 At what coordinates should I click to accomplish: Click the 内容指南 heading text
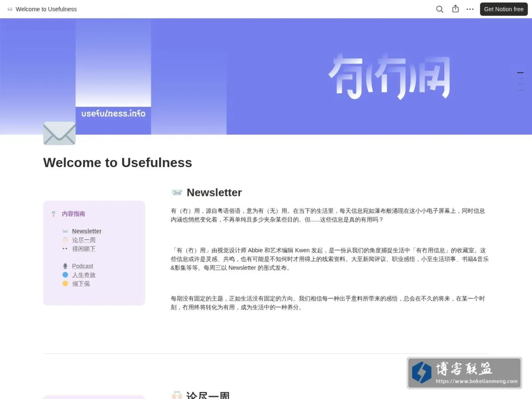tap(74, 214)
